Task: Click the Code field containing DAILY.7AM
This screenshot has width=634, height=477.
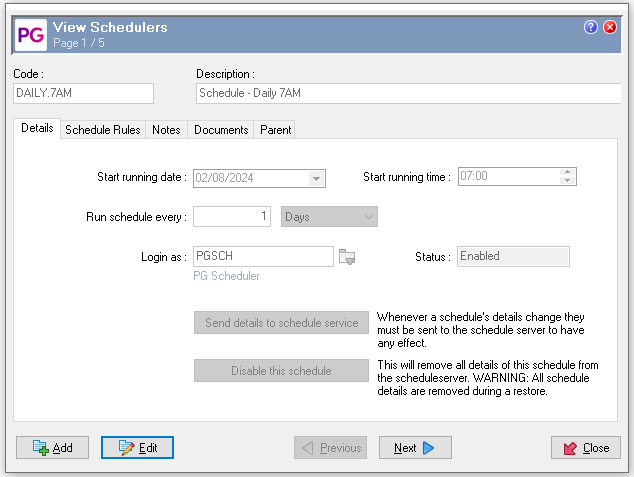Action: pyautogui.click(x=83, y=93)
